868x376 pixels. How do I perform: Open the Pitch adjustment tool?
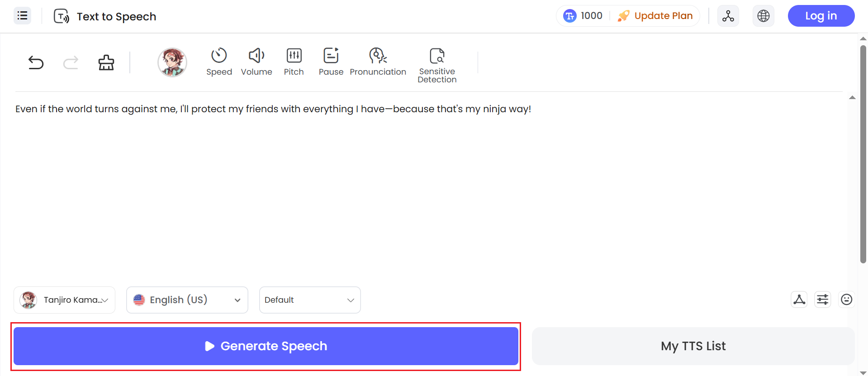click(x=294, y=62)
